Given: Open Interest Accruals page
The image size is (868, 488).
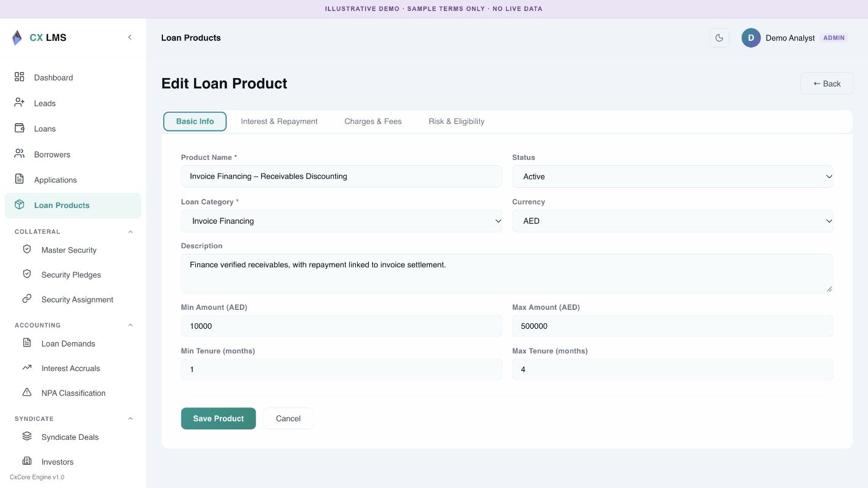Looking at the screenshot, I should coord(73,368).
